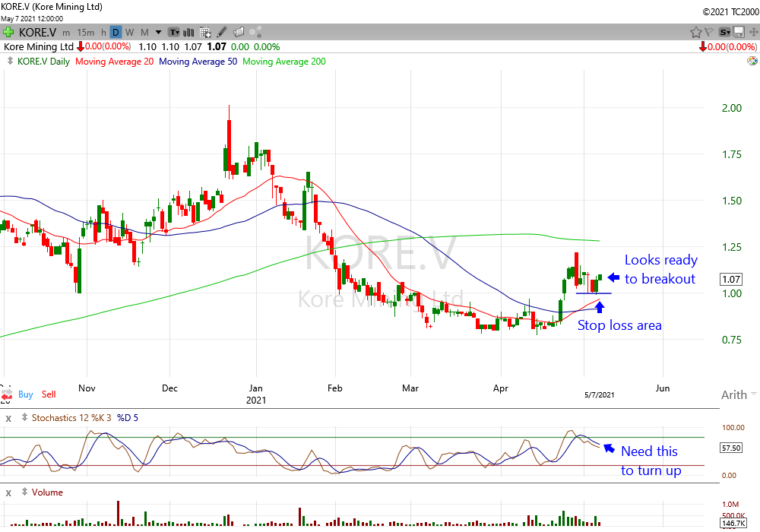Switch to 1-minute 'm' timeframe

click(x=66, y=33)
